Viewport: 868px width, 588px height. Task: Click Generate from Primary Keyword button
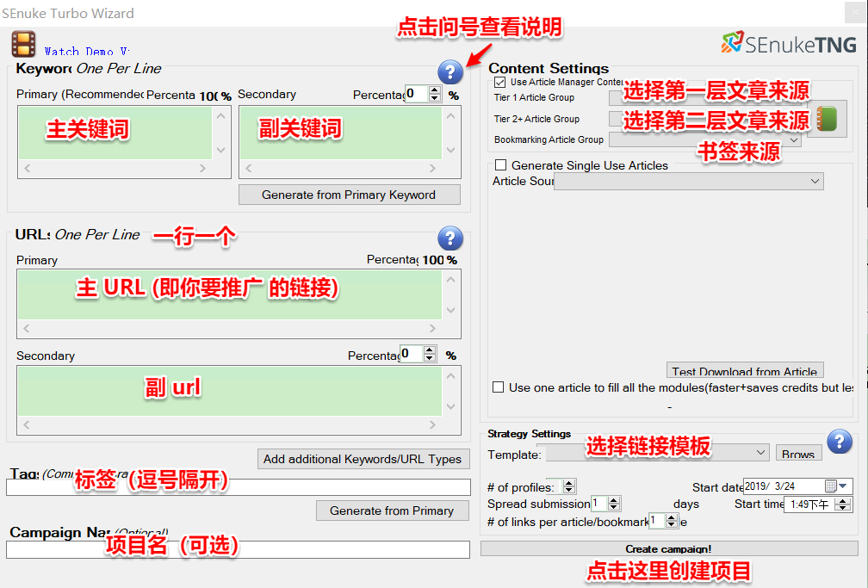point(350,195)
